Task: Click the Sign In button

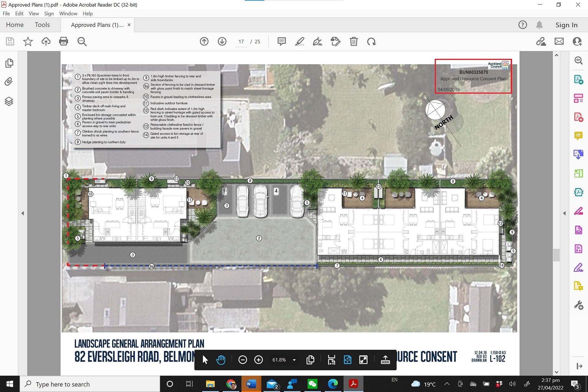Action: tap(566, 25)
